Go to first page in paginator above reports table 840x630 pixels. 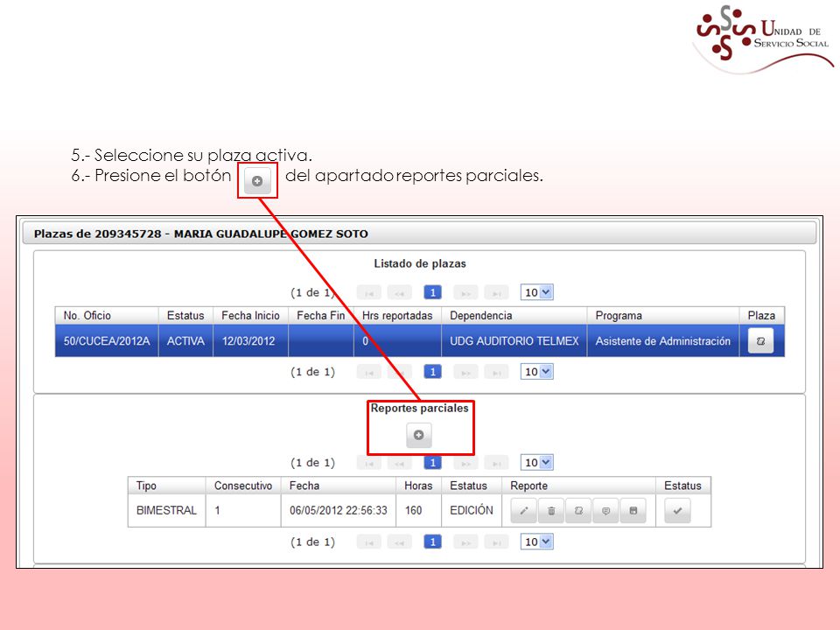pyautogui.click(x=369, y=463)
